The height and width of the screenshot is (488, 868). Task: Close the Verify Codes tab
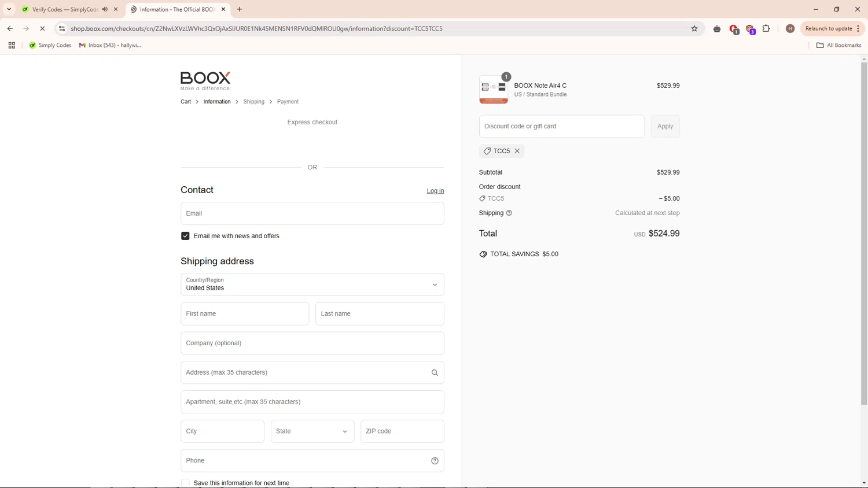pos(116,9)
